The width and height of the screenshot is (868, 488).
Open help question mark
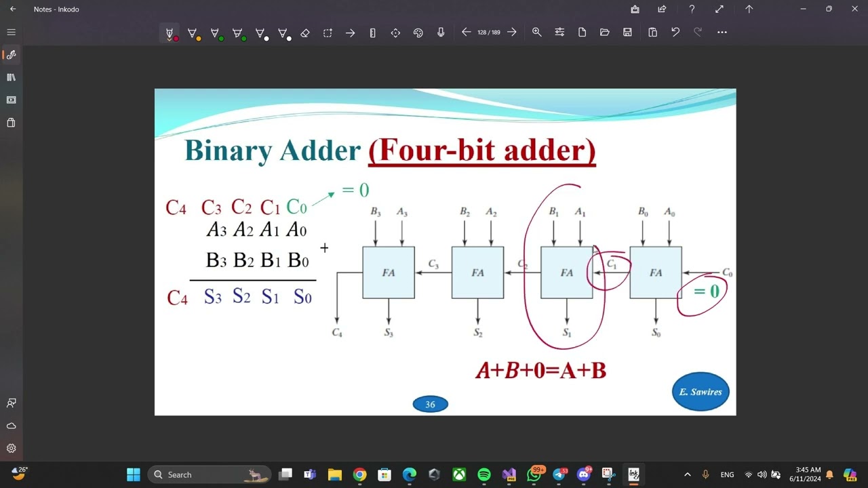(692, 9)
